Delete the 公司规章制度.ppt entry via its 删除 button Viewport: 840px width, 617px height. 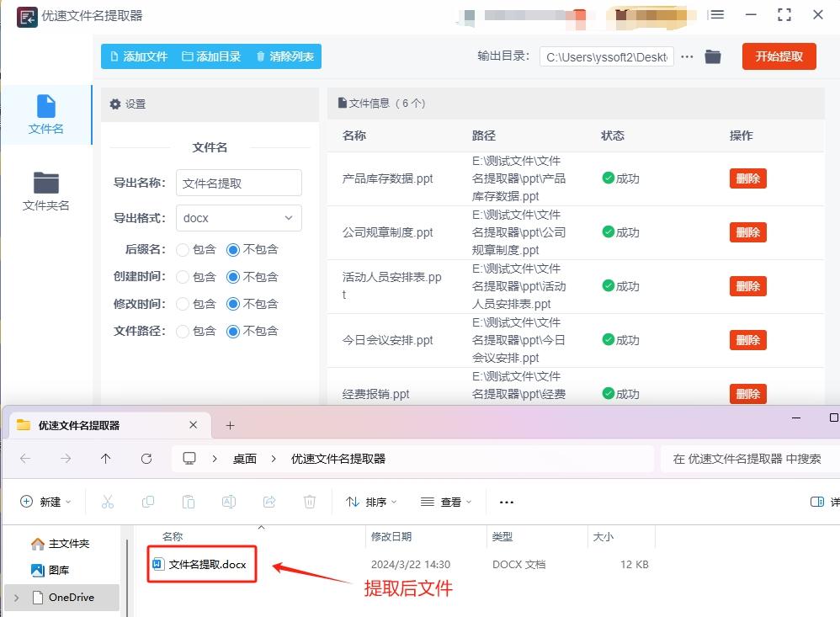(x=747, y=232)
